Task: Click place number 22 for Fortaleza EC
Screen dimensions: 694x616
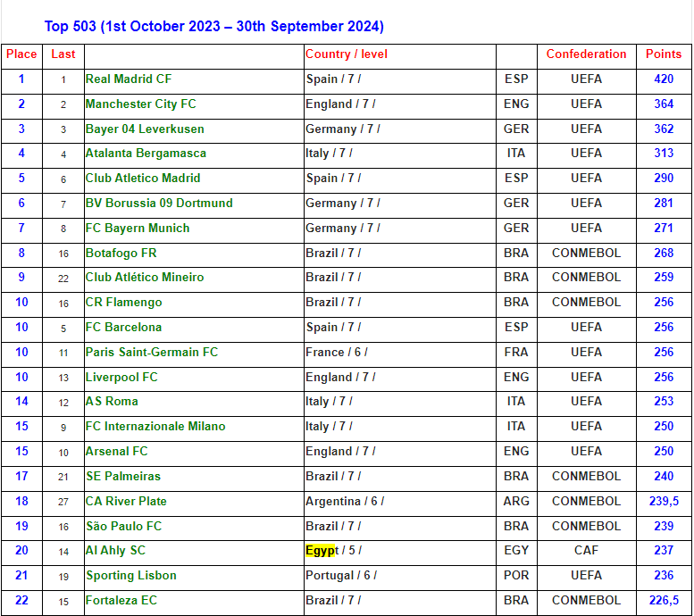Action: [x=21, y=601]
